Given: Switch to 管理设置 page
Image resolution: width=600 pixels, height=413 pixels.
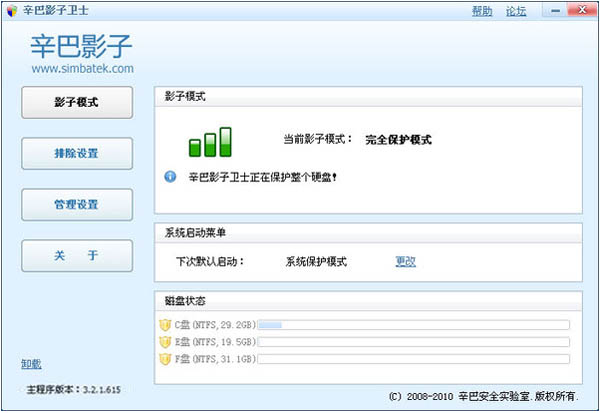Looking at the screenshot, I should pos(77,204).
